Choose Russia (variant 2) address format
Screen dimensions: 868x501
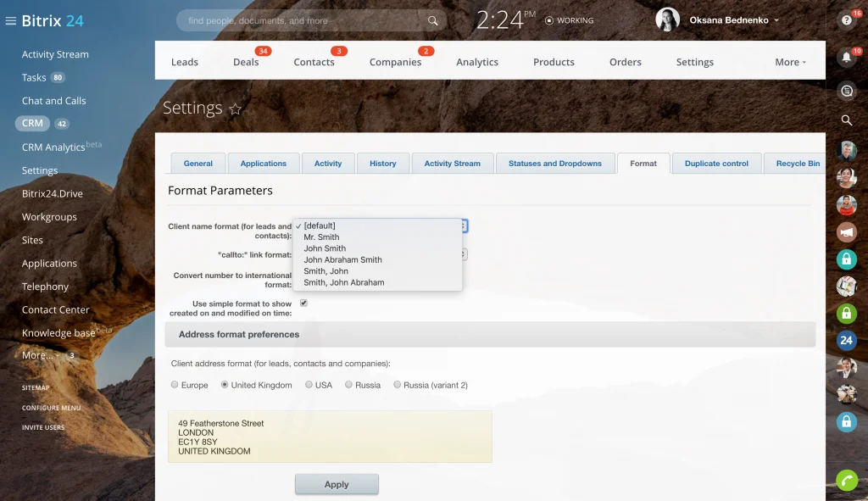click(x=398, y=385)
